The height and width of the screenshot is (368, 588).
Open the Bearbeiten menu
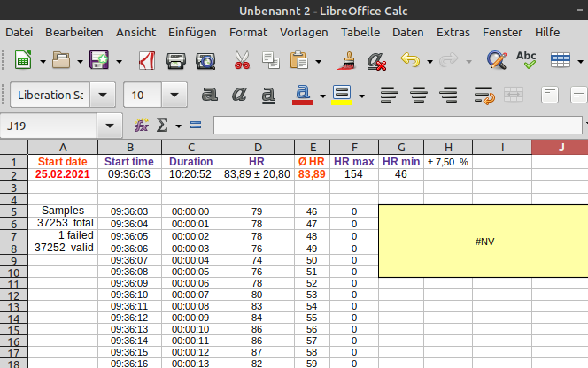pos(74,33)
